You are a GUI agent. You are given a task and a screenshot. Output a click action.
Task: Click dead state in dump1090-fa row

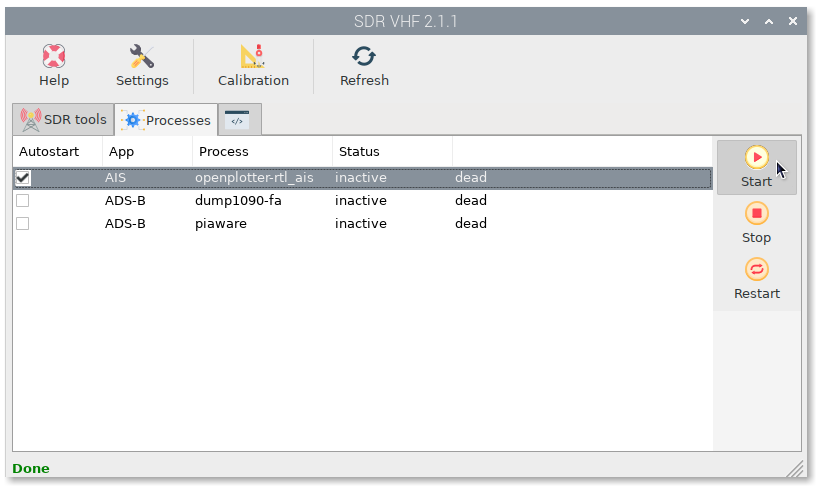[471, 200]
